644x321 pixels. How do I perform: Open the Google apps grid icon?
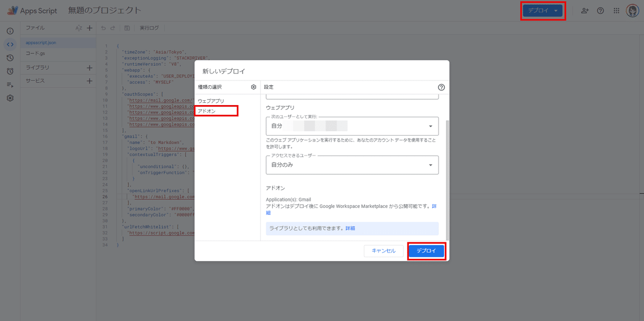pyautogui.click(x=616, y=11)
